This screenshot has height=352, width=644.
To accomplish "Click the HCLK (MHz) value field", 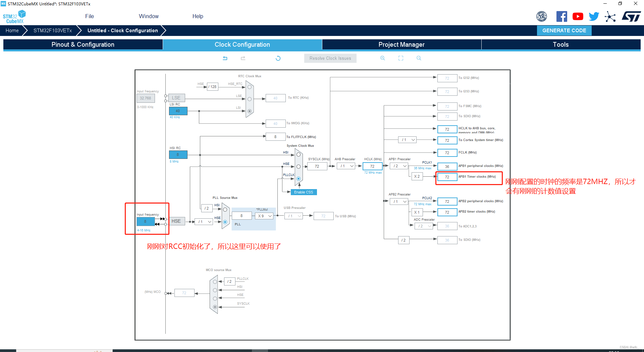I will point(372,166).
